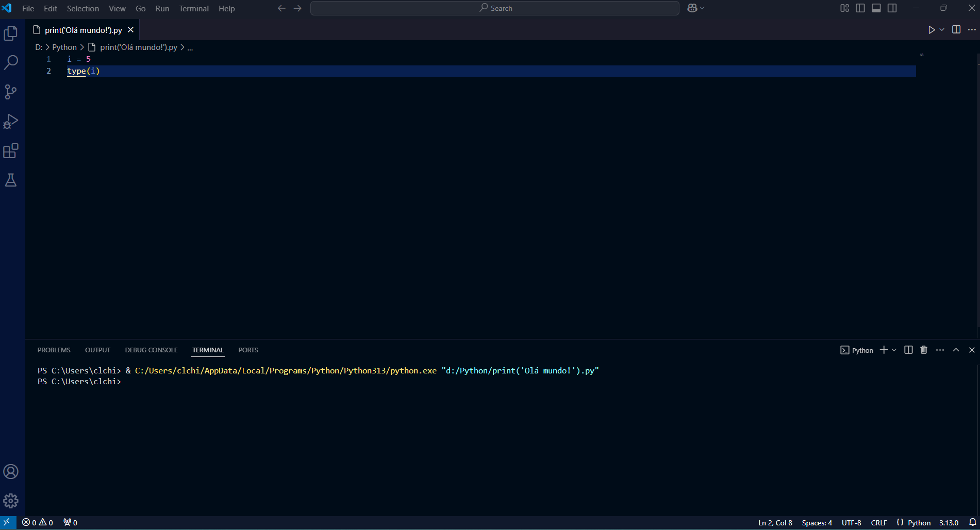This screenshot has width=980, height=530.
Task: Open editor More Actions ellipsis
Action: [972, 30]
